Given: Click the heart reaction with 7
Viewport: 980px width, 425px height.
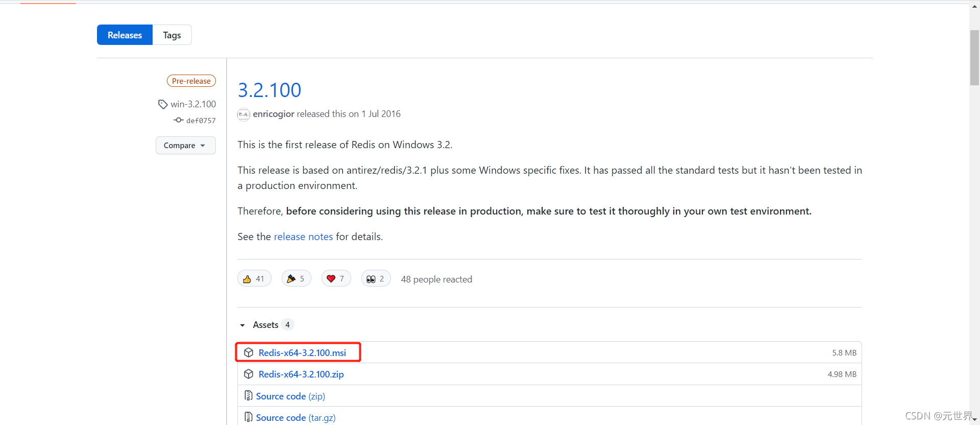Looking at the screenshot, I should 336,278.
